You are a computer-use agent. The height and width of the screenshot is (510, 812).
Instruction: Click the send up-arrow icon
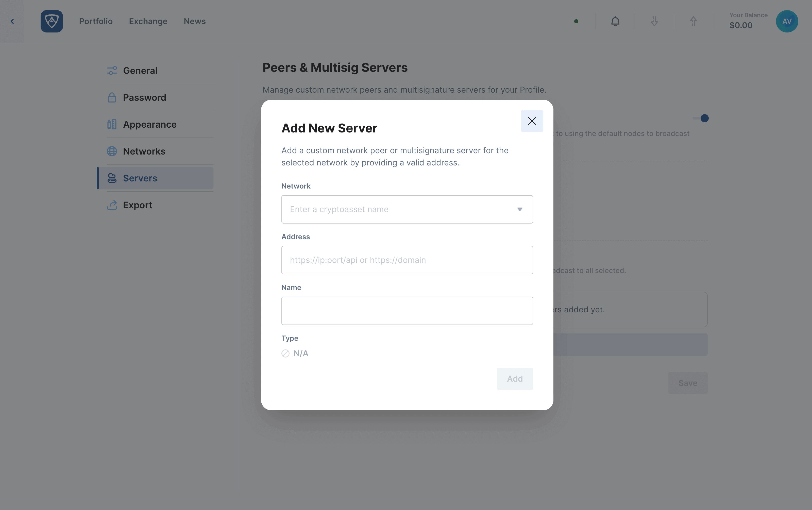(x=693, y=21)
